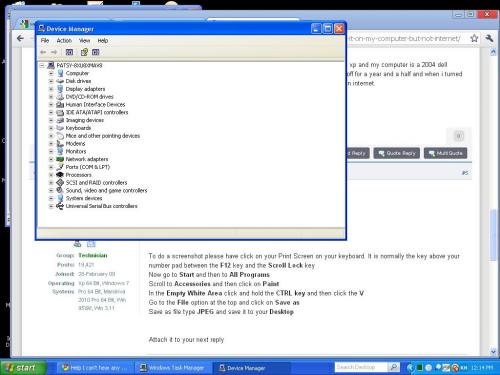Click the SCSI and RAID controllers icon
500x375 pixels.
(60, 183)
